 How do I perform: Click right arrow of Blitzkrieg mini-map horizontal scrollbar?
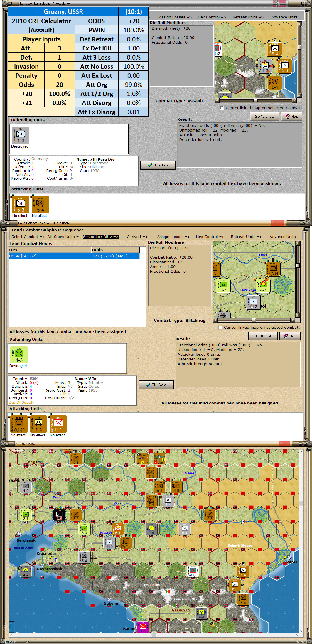point(293,320)
